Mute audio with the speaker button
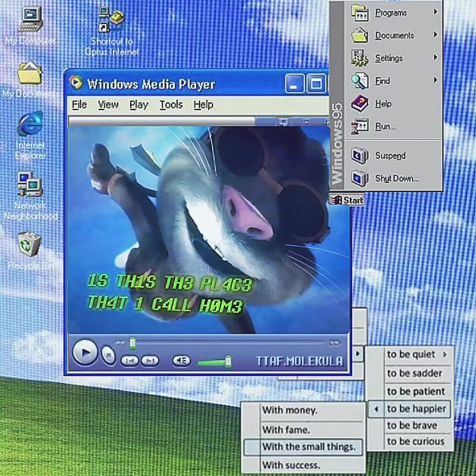Screen dimensions: 476x476 pos(181,361)
